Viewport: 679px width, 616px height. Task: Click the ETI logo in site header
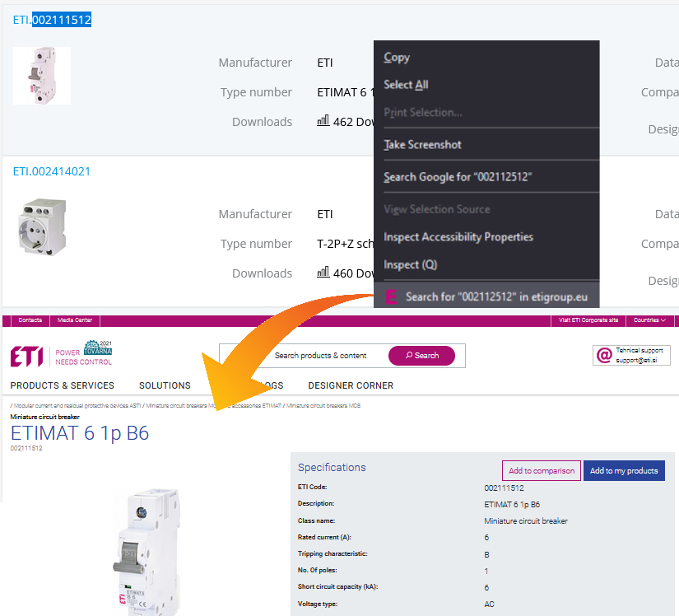tap(26, 356)
